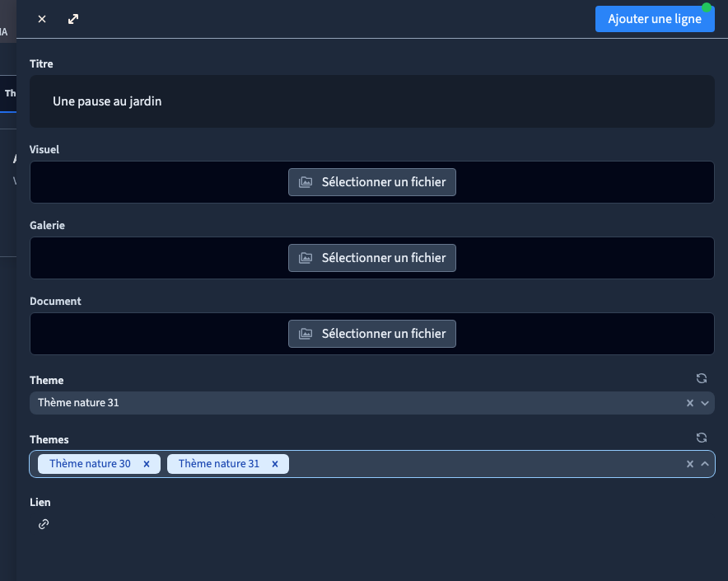Clear all selected Themes tags
This screenshot has width=728, height=581.
[x=690, y=464]
